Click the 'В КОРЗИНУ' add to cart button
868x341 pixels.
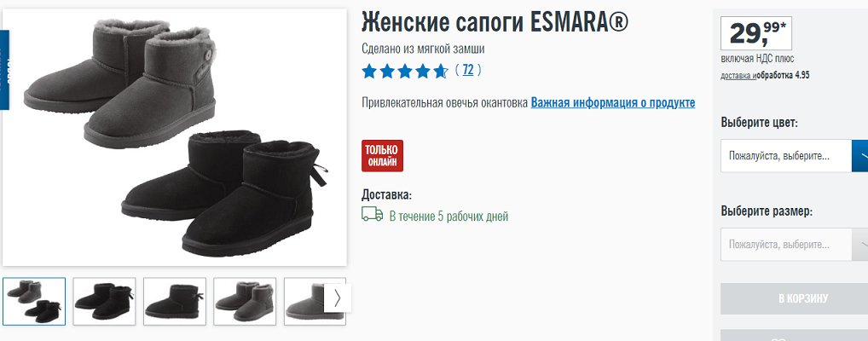(x=794, y=299)
